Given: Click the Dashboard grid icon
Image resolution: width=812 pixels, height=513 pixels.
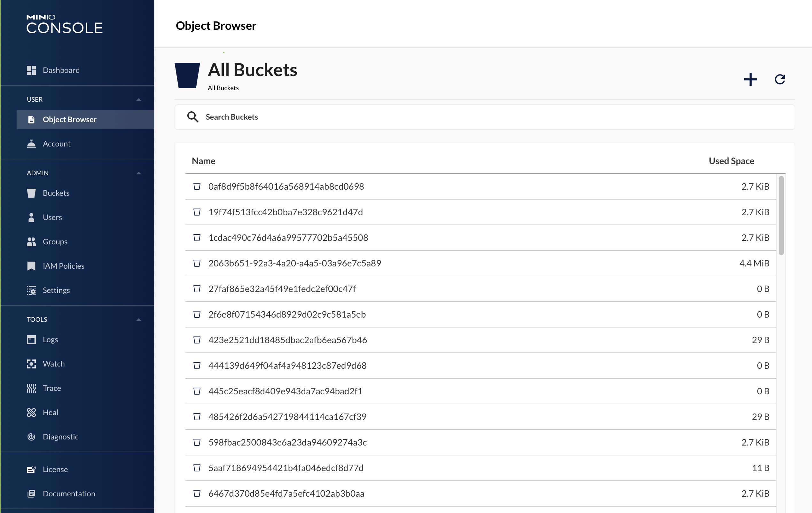Looking at the screenshot, I should coord(31,70).
